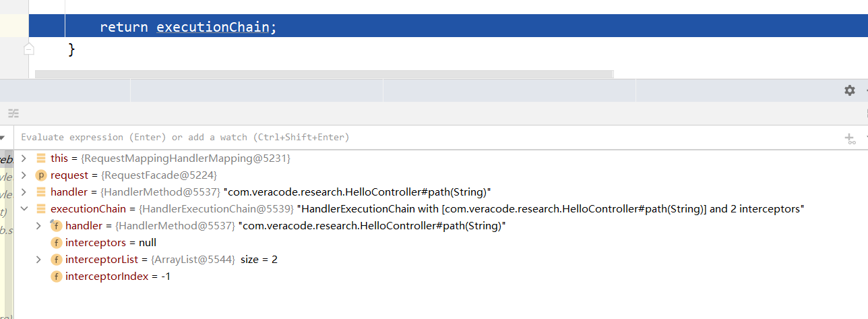This screenshot has width=868, height=319.
Task: Click the 'return' keyword in editor
Action: [x=124, y=28]
